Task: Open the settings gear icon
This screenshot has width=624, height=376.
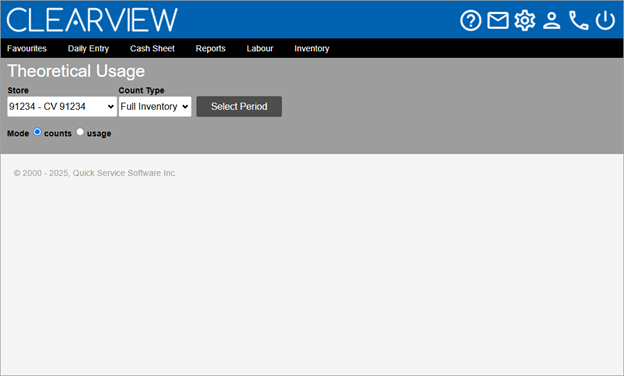Action: point(525,20)
